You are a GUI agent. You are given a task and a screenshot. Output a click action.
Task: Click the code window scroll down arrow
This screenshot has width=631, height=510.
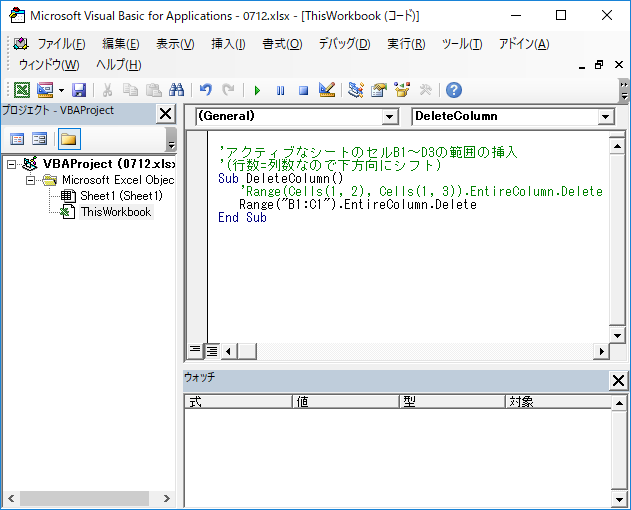point(617,335)
